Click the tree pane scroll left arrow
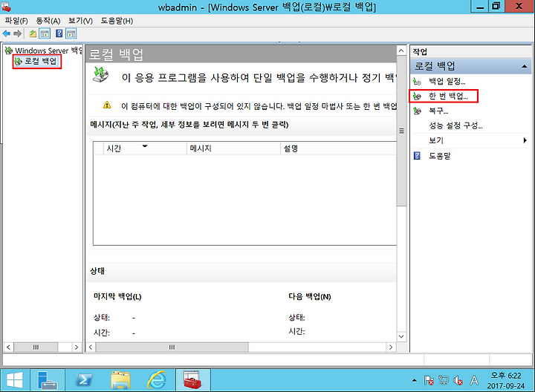Viewport: 535px width, 392px height. pos(8,347)
